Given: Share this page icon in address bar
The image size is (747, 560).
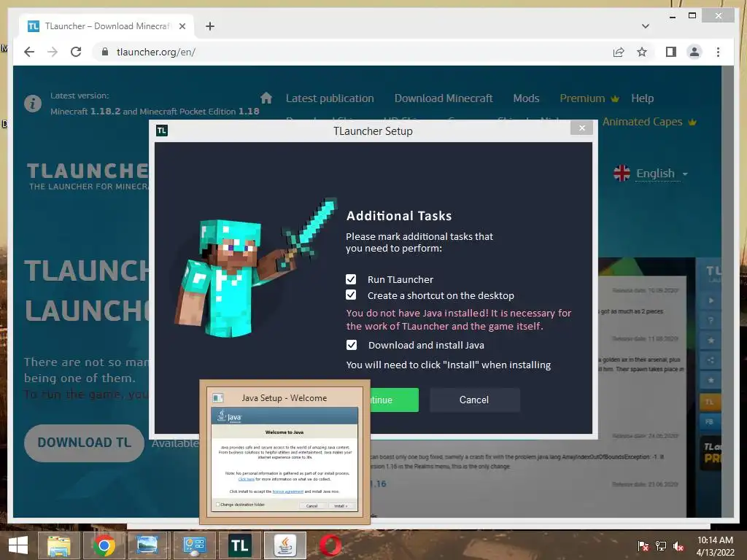Looking at the screenshot, I should point(619,52).
